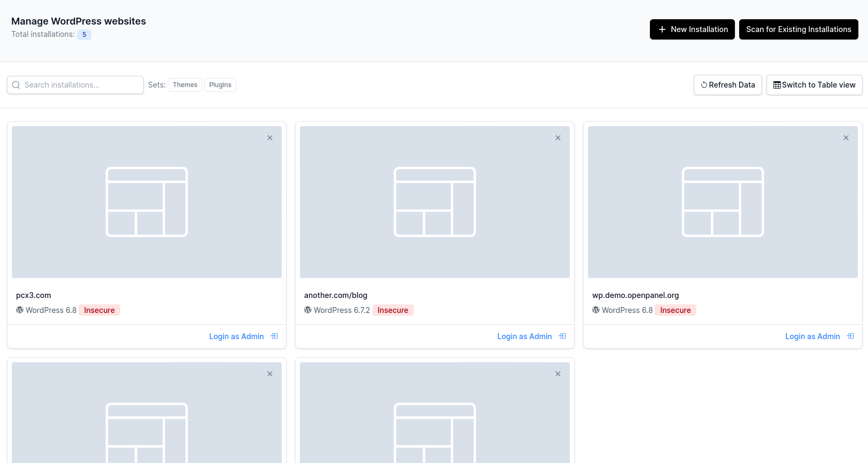Click the WordPress logo on pcx3.com card

20,310
